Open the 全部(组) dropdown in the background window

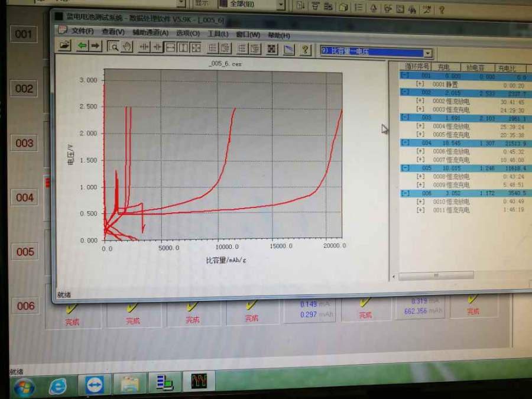coord(251,4)
